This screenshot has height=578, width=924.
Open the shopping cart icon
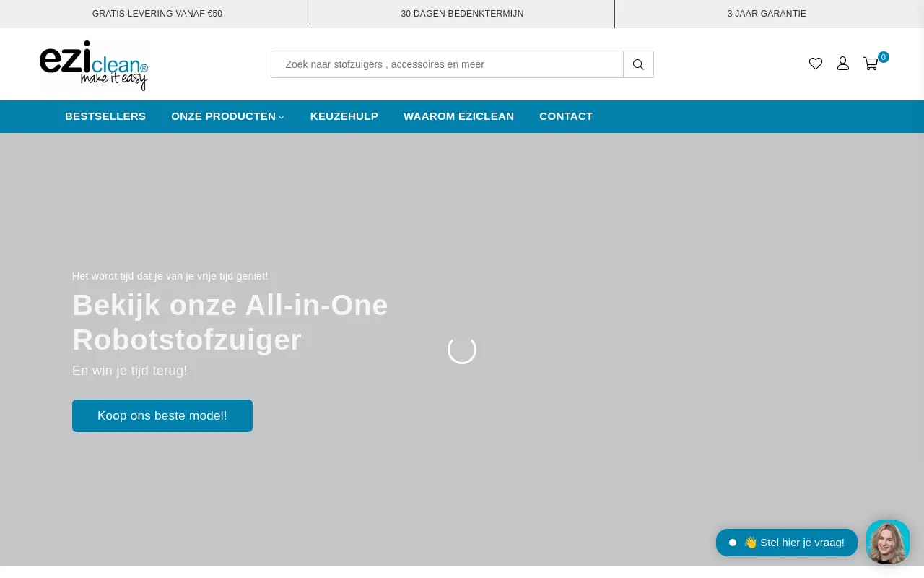click(871, 64)
